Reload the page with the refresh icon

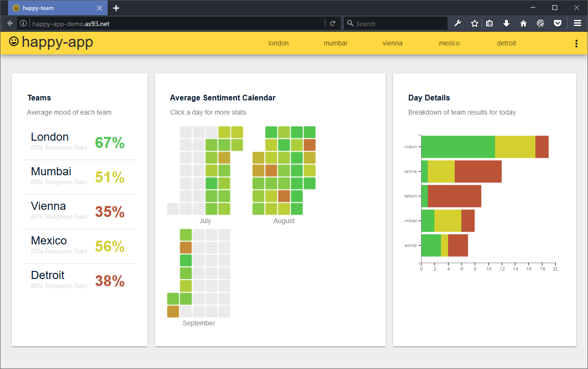point(333,23)
